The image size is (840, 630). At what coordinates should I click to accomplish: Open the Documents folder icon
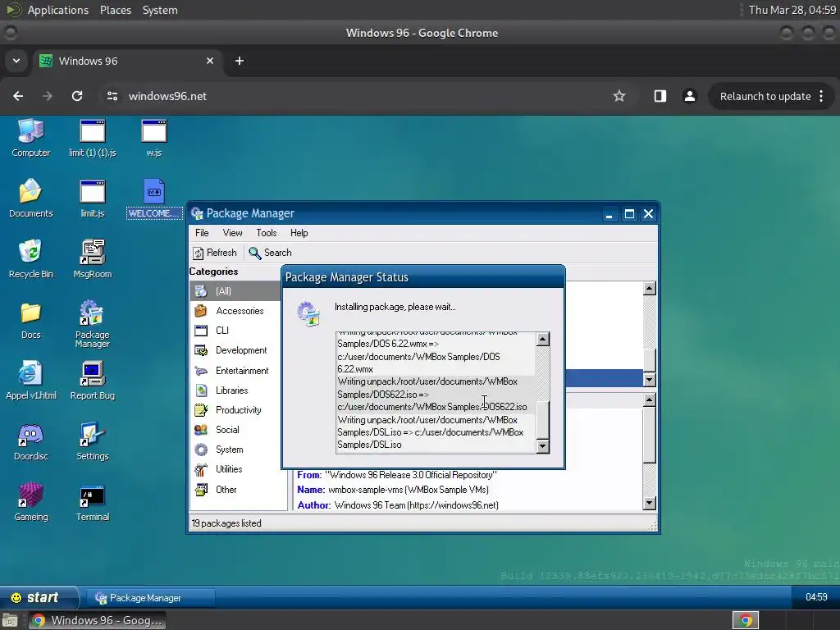point(30,199)
